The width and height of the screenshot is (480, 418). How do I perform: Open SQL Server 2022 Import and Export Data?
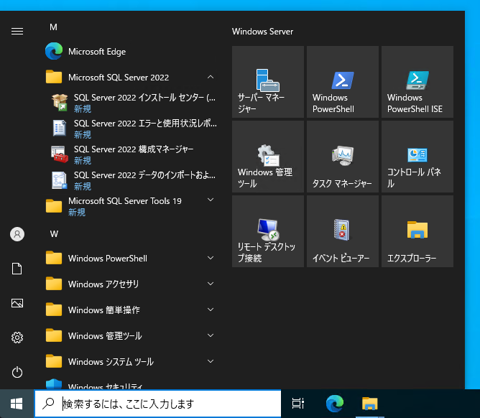(130, 180)
